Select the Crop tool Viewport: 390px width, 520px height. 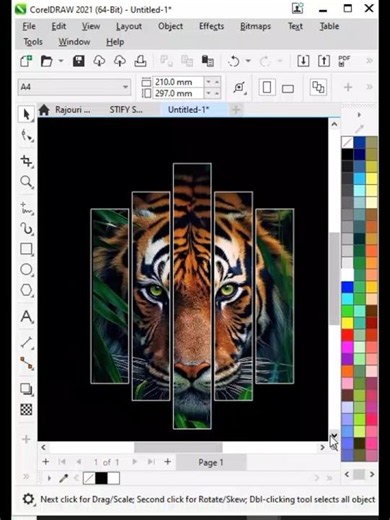pos(27,161)
